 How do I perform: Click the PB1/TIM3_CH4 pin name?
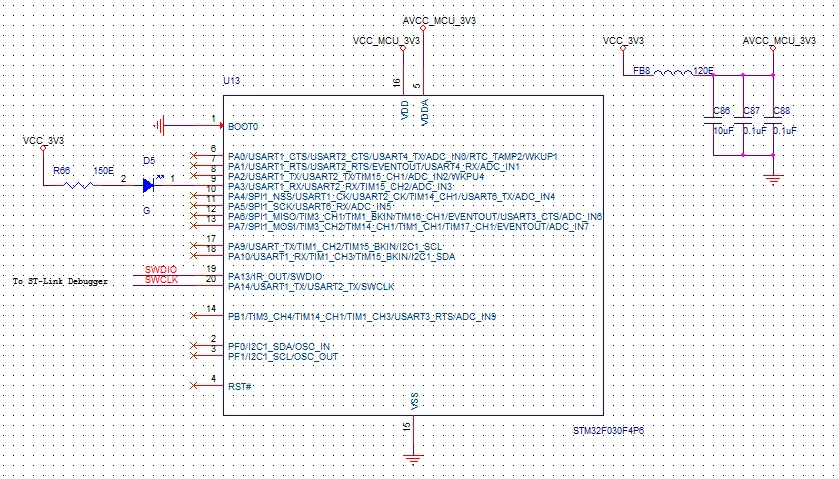[362, 316]
